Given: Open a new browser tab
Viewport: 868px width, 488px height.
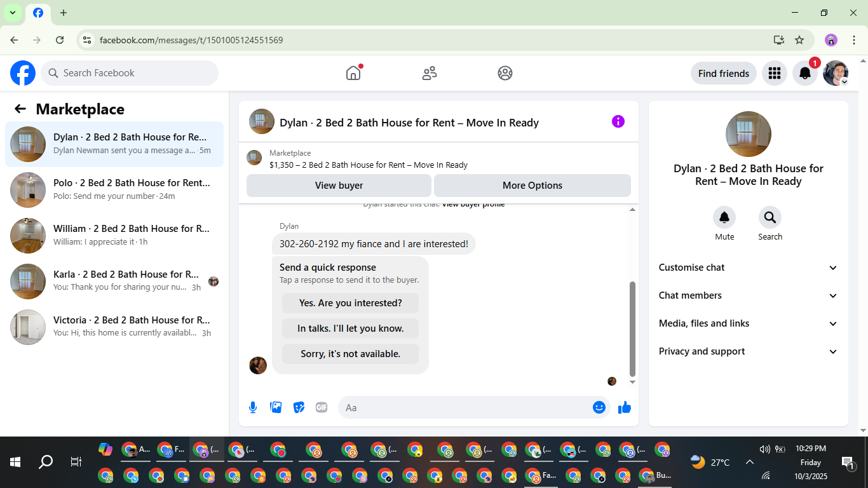Looking at the screenshot, I should (64, 13).
